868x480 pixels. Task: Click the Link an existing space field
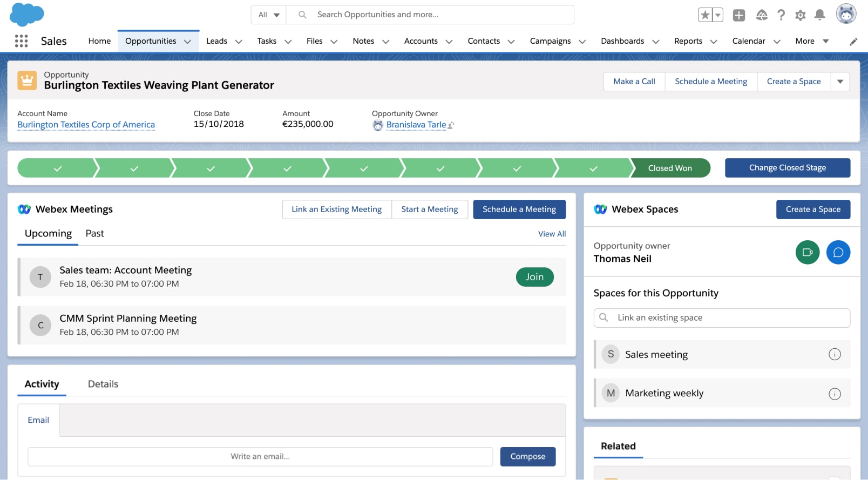(722, 318)
